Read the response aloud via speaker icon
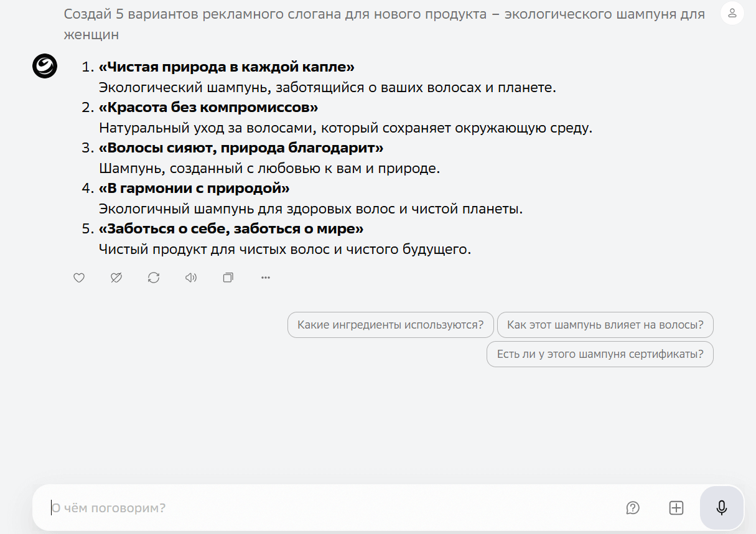Screen dimensions: 756x534 [x=190, y=278]
